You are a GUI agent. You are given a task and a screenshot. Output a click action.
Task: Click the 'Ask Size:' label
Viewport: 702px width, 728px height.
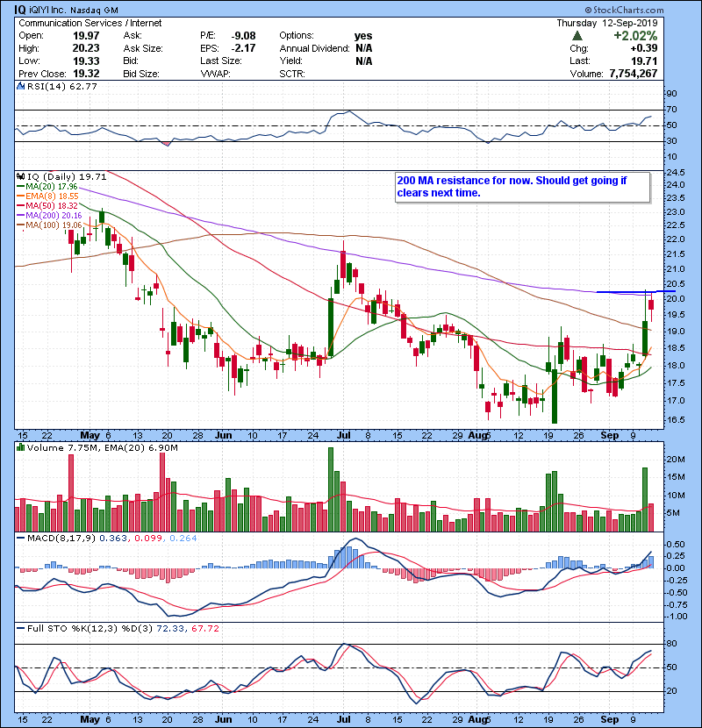coord(143,48)
